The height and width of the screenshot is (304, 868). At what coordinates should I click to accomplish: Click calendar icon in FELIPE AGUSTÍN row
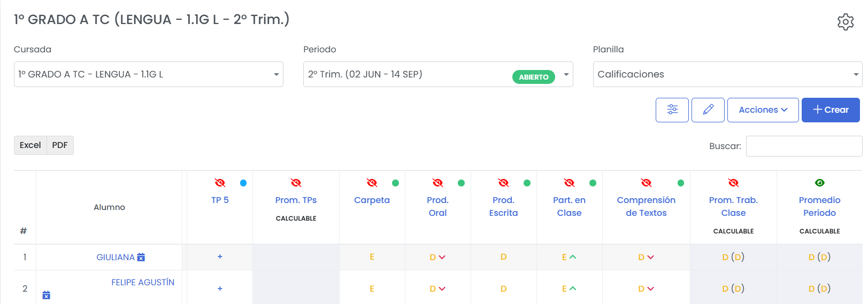(x=47, y=295)
